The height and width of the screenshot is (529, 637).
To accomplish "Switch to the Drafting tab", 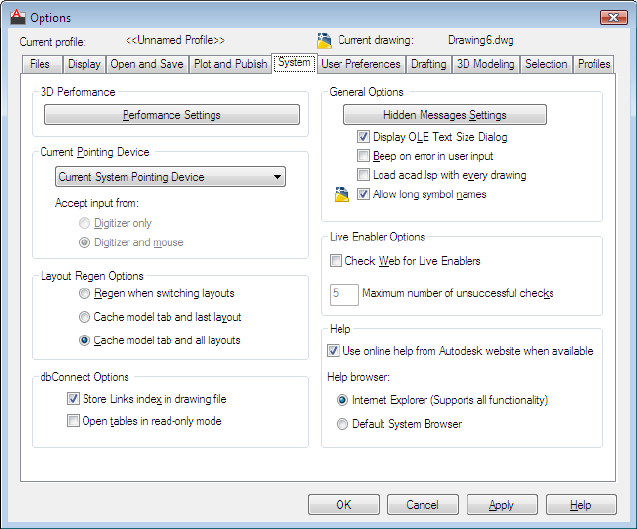I will (428, 64).
